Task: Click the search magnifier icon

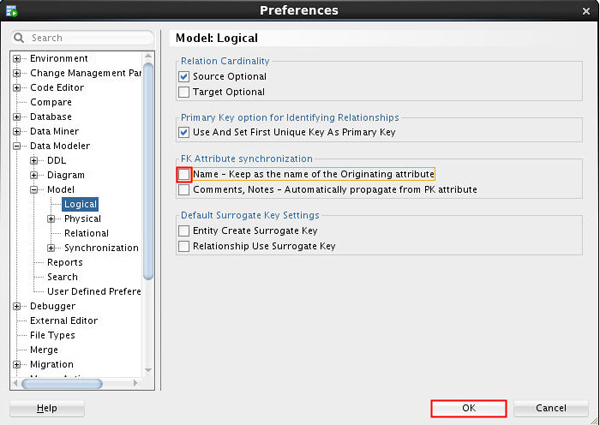Action: click(20, 38)
